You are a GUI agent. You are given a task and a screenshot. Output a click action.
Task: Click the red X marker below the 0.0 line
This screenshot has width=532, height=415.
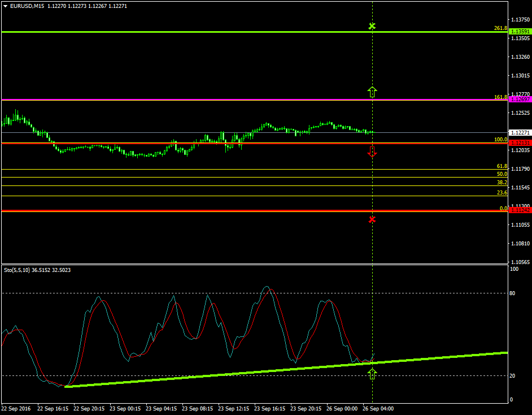[x=372, y=219]
